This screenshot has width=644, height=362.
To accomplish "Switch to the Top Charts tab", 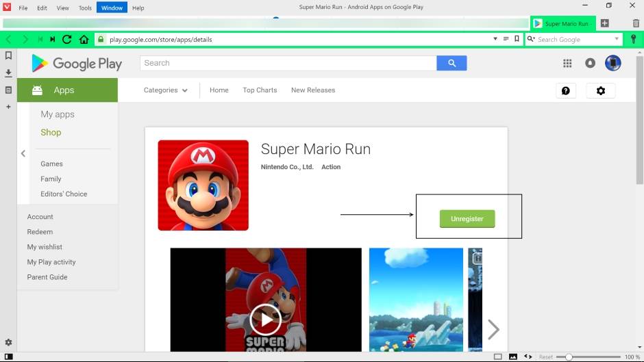I will click(260, 90).
